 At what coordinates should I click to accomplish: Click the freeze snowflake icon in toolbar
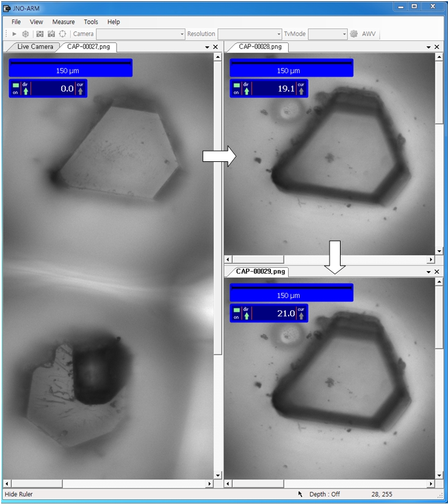[26, 34]
